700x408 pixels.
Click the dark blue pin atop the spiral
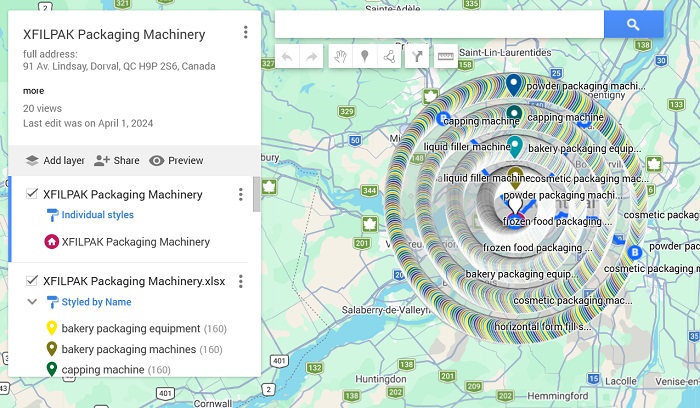click(x=514, y=85)
